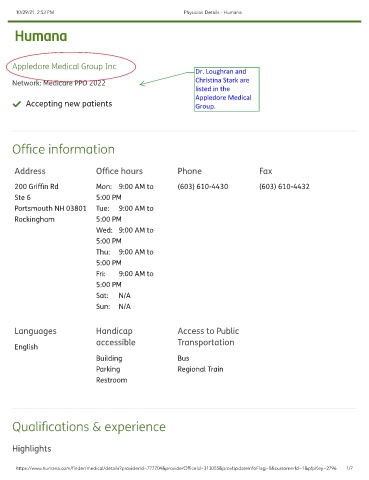The image size is (369, 480).
Task: Click the Languages heading
Action: click(35, 331)
